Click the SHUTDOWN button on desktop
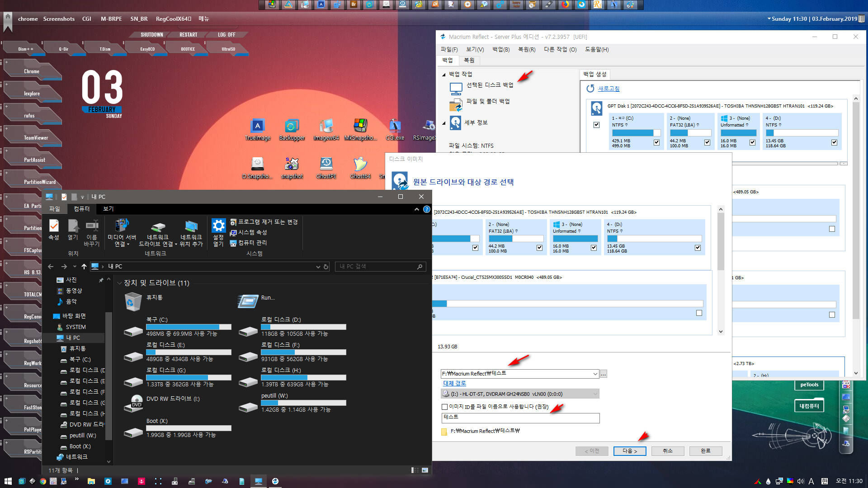868x488 pixels. click(x=151, y=35)
